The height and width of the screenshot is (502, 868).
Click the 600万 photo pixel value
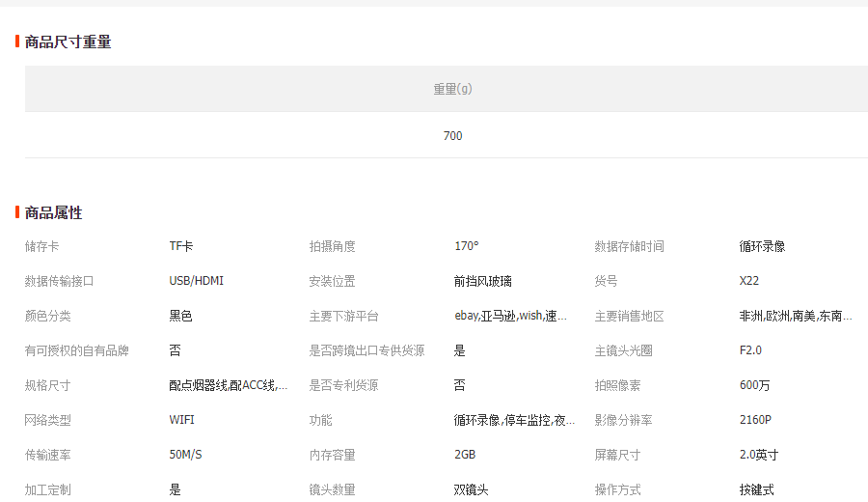pos(754,385)
